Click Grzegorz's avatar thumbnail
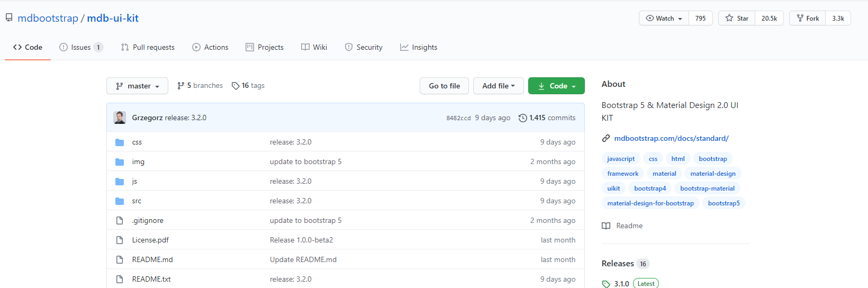The height and width of the screenshot is (288, 868). pos(120,118)
